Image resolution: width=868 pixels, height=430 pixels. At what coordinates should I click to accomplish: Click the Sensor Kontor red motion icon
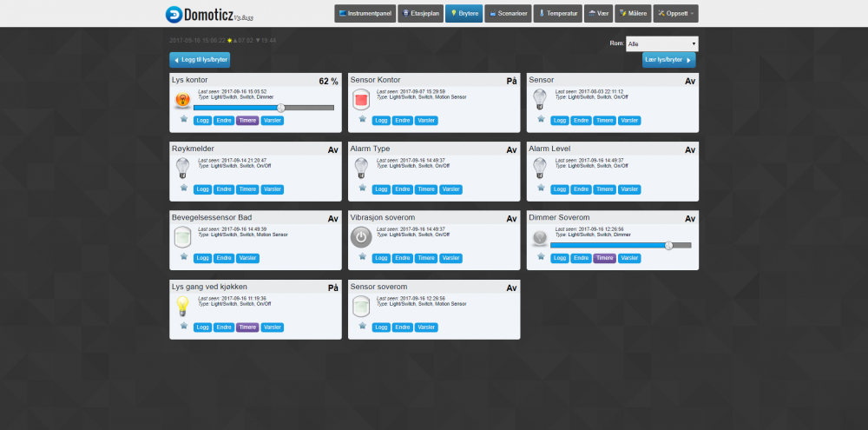click(361, 98)
